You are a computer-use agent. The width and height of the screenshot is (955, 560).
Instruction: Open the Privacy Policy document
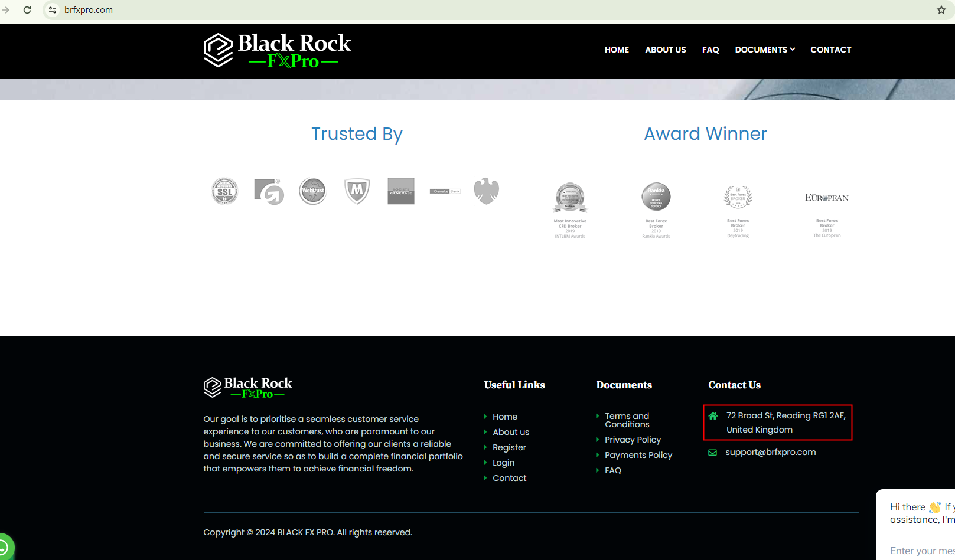[x=633, y=440]
